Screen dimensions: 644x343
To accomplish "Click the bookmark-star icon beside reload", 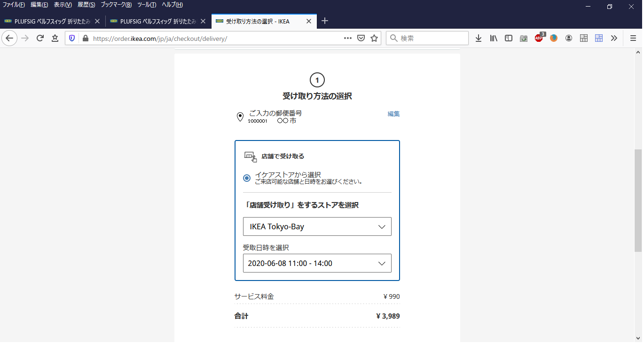I will click(55, 39).
